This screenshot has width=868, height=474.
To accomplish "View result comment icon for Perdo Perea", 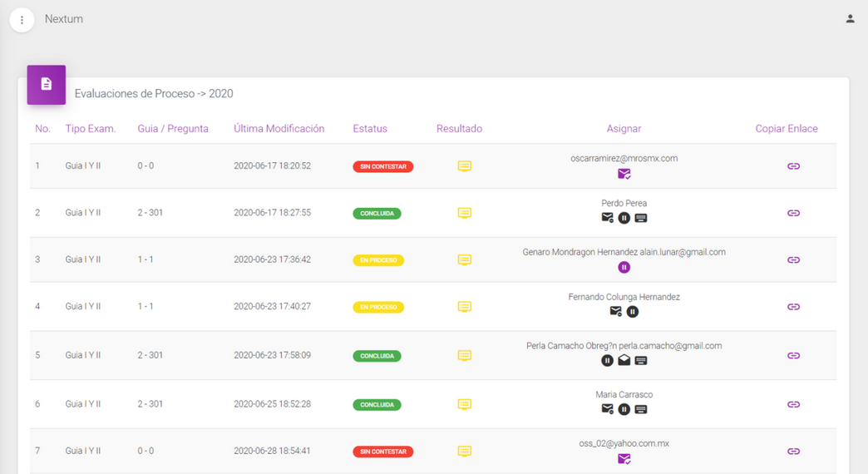I will tap(465, 213).
